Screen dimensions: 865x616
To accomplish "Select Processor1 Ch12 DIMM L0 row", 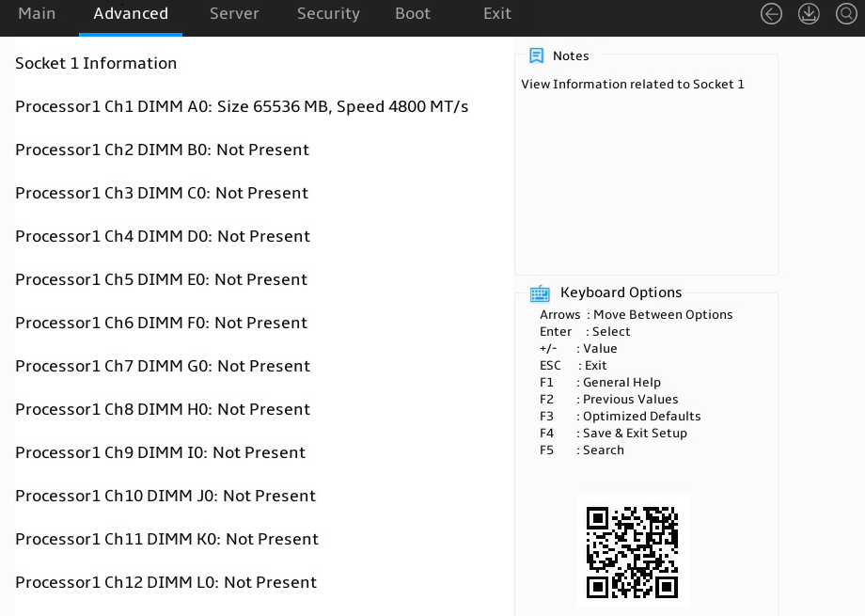I will coord(166,582).
